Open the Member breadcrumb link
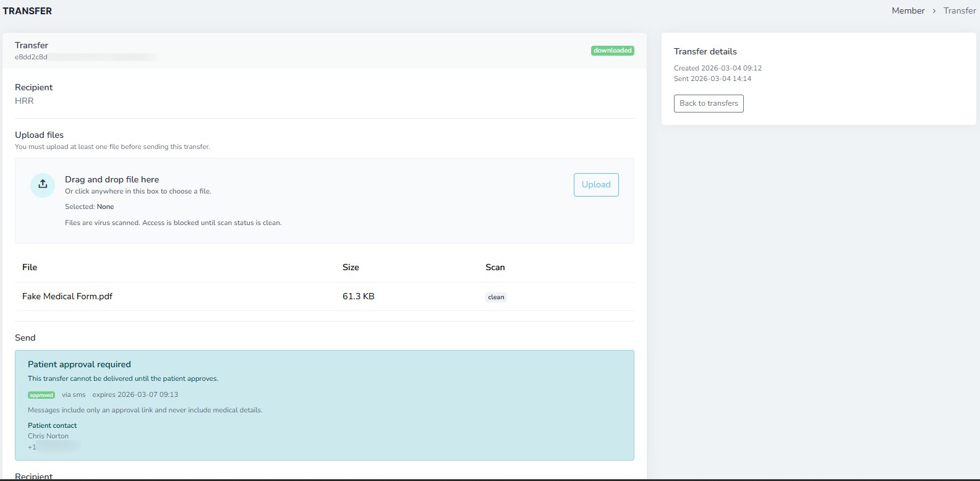The width and height of the screenshot is (980, 481). click(908, 11)
